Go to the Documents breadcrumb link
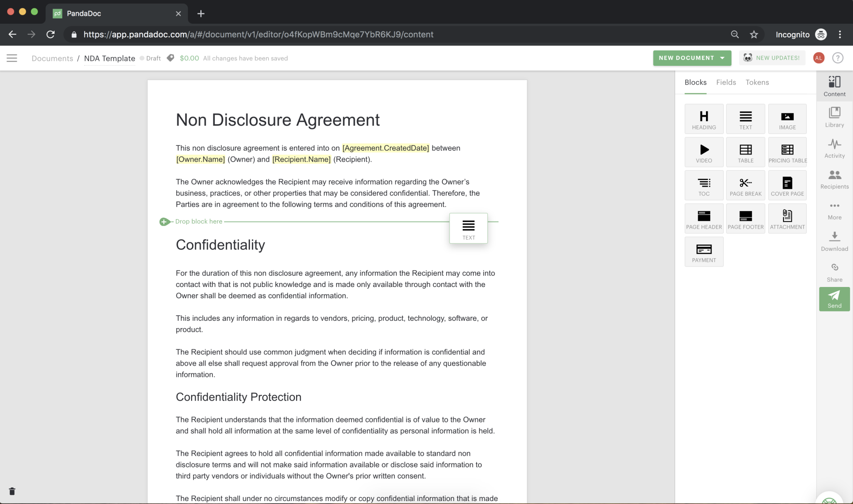Screen dimensions: 853x504 pos(52,58)
